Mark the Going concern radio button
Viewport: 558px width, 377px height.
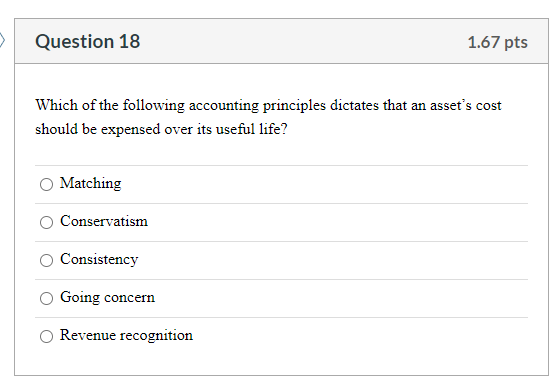click(x=46, y=298)
